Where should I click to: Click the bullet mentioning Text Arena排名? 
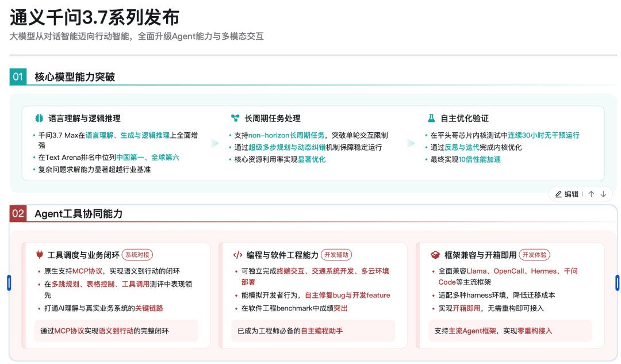(109, 157)
